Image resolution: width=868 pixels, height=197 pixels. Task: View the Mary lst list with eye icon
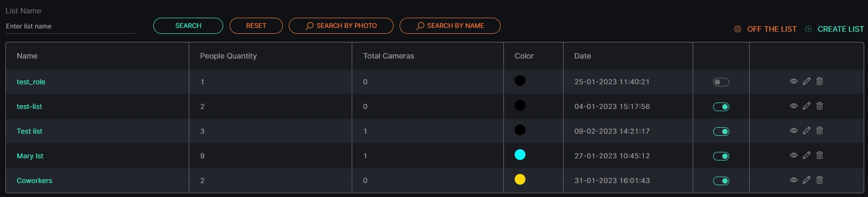793,155
